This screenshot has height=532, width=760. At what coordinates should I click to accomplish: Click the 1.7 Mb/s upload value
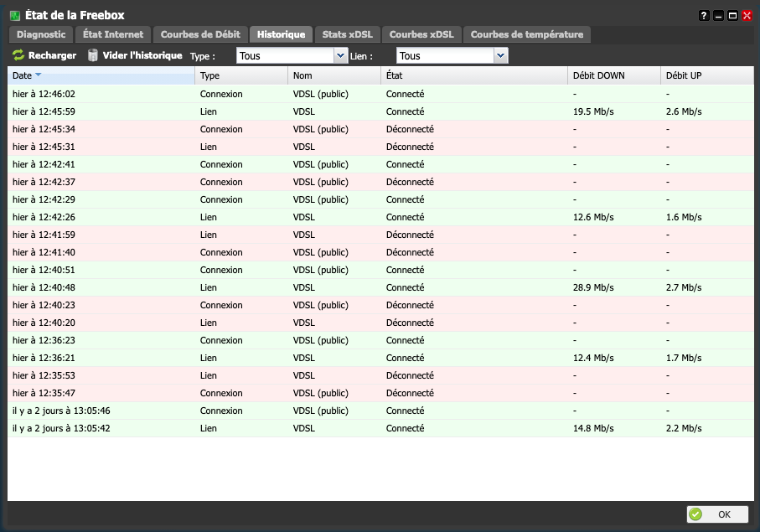click(684, 358)
